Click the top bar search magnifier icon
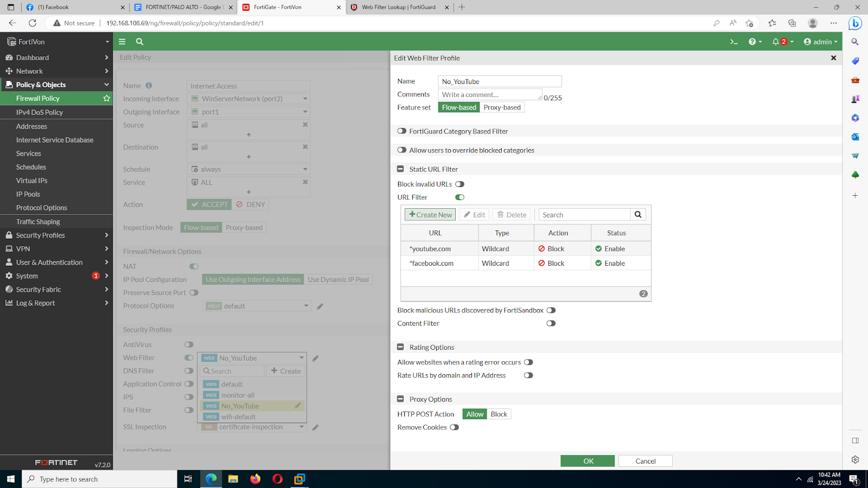 [x=139, y=42]
